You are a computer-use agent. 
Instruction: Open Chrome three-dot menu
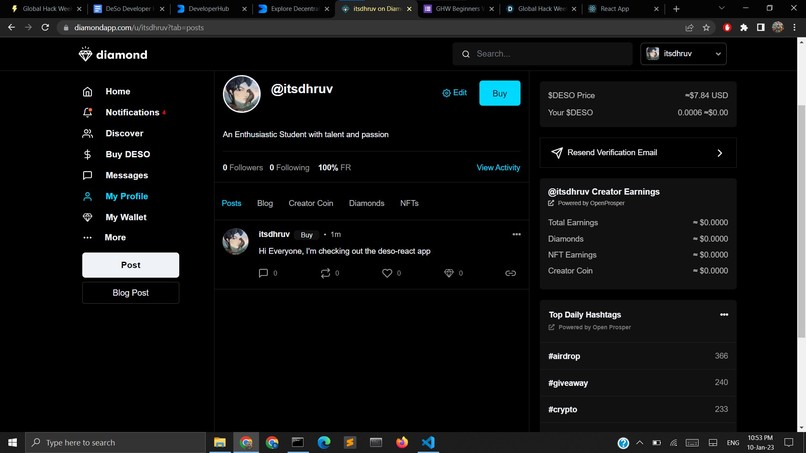[795, 27]
